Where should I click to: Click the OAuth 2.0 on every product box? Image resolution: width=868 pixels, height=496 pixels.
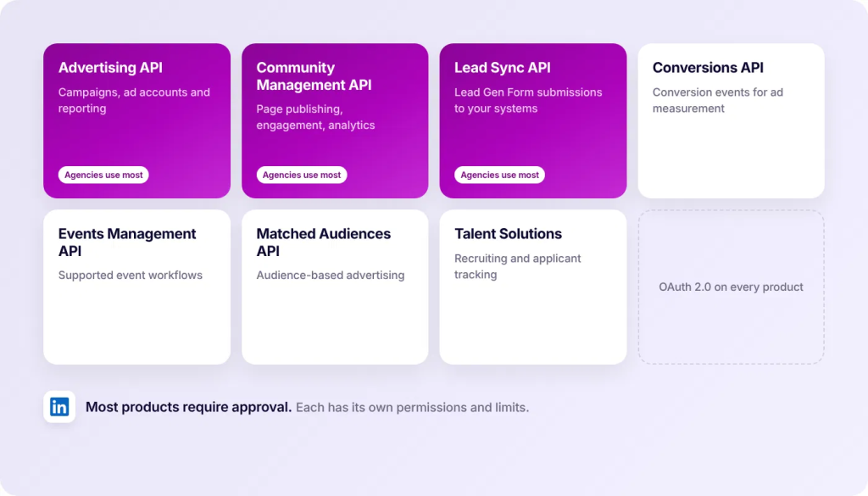coord(731,287)
